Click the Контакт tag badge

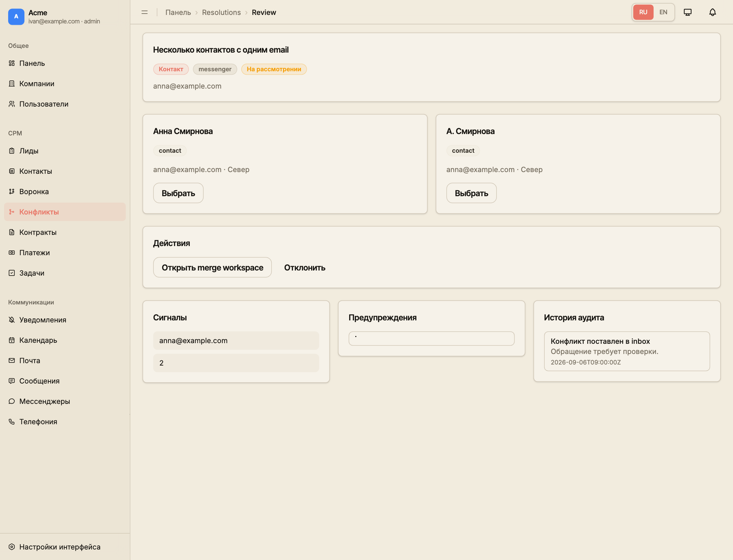click(x=171, y=69)
